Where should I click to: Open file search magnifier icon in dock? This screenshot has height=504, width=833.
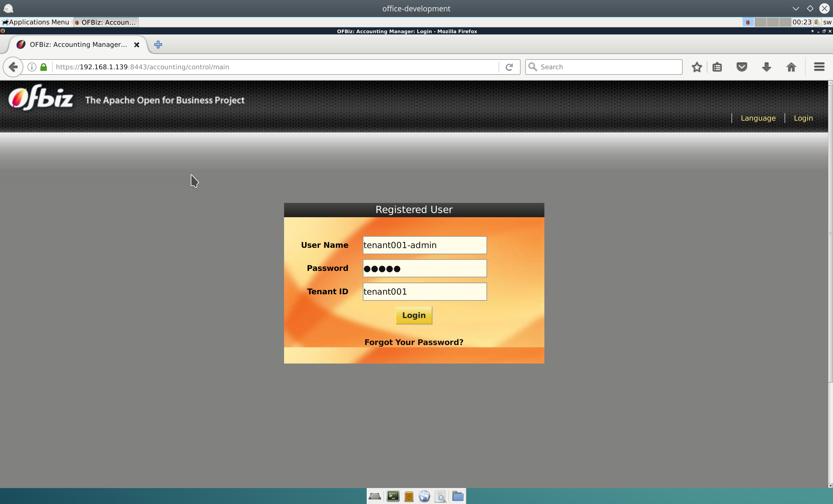[x=441, y=496]
